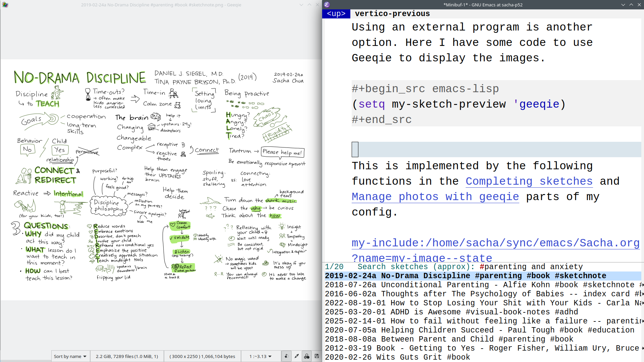This screenshot has width=644, height=362.
Task: Open the Sort by name dropdown
Action: pyautogui.click(x=70, y=356)
